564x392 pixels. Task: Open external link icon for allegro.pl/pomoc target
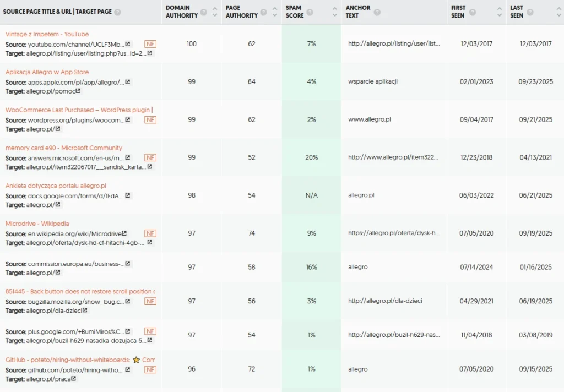[78, 91]
